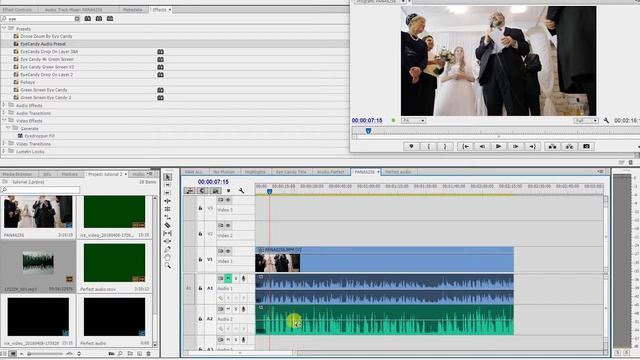Mute the Audio 2 track
The width and height of the screenshot is (640, 360).
(x=228, y=309)
